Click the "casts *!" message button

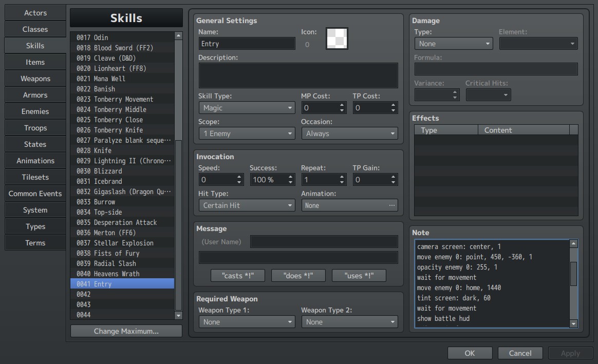tap(237, 276)
